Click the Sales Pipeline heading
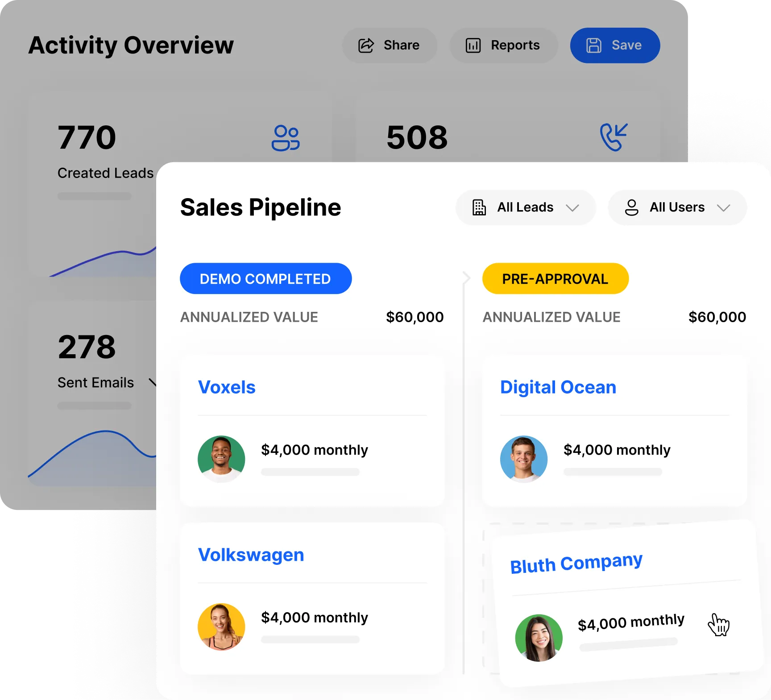771x700 pixels. coord(261,207)
